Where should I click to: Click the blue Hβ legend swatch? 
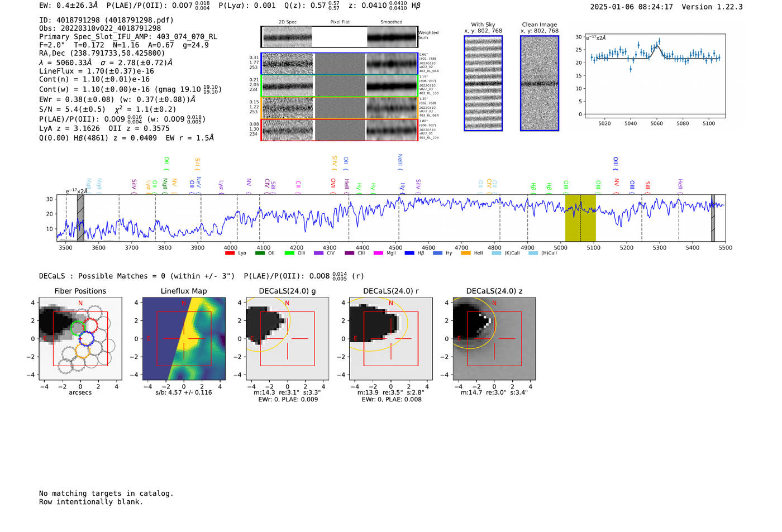pyautogui.click(x=409, y=253)
